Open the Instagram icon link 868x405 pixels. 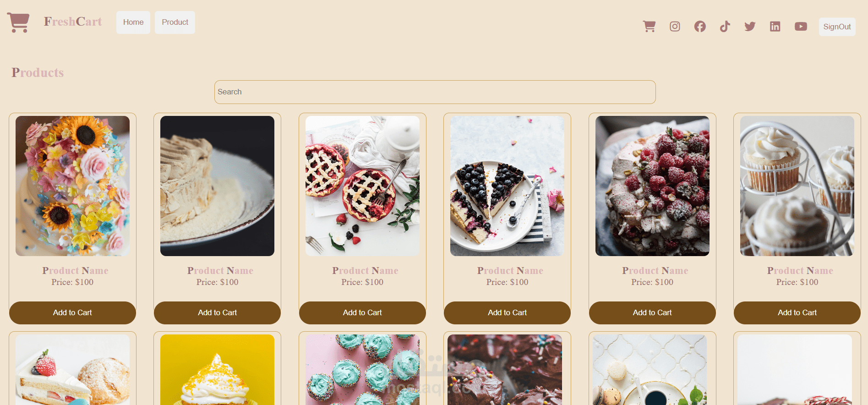point(675,27)
